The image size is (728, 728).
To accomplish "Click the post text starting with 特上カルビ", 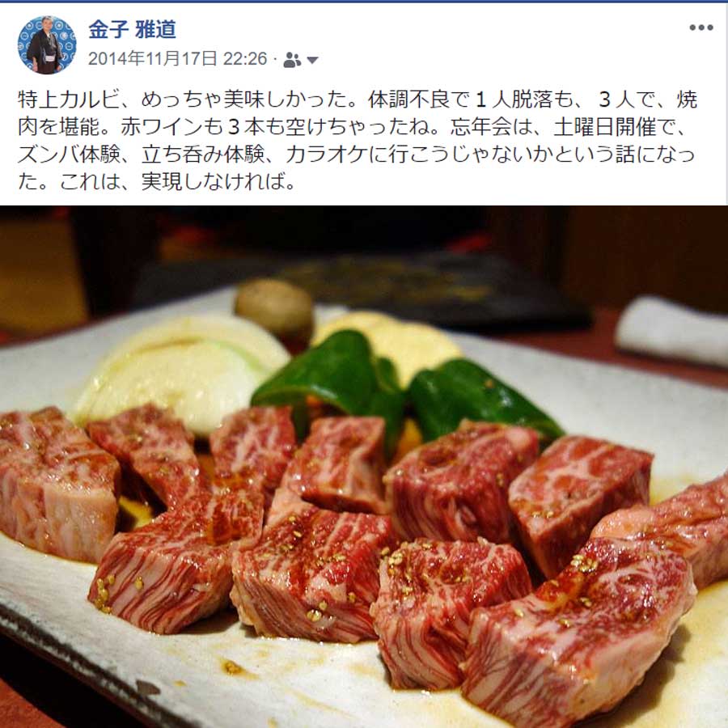I will pyautogui.click(x=358, y=140).
